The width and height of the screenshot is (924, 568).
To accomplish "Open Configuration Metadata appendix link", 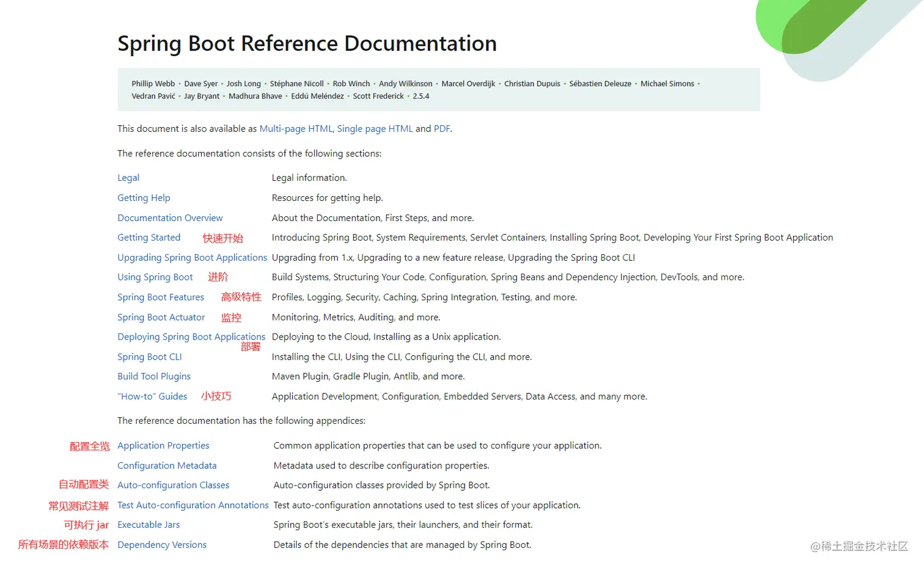I will coord(167,465).
